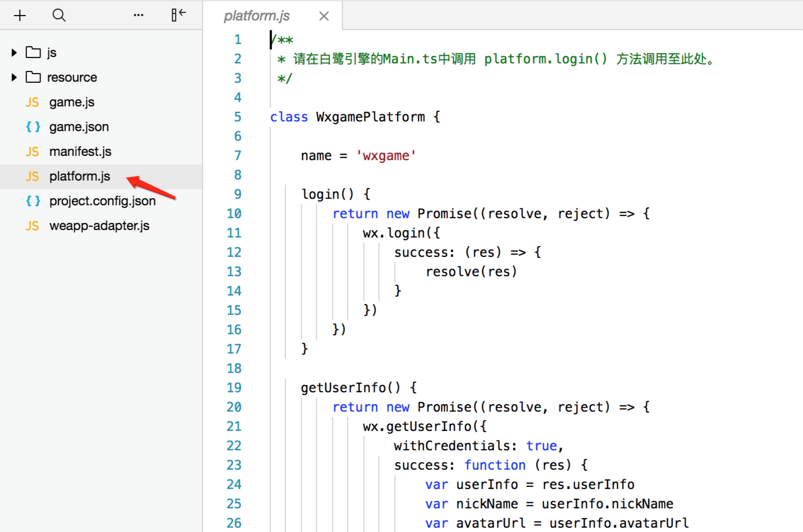Open game.json file

79,127
